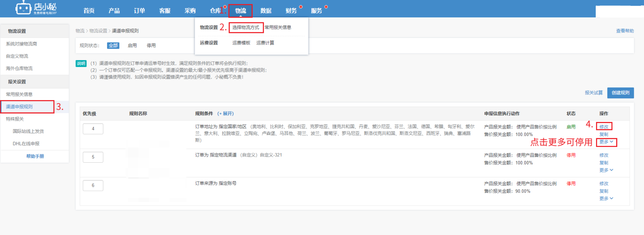Open 更多 dropdown for priority 5 rule
The width and height of the screenshot is (644, 235).
tap(606, 170)
